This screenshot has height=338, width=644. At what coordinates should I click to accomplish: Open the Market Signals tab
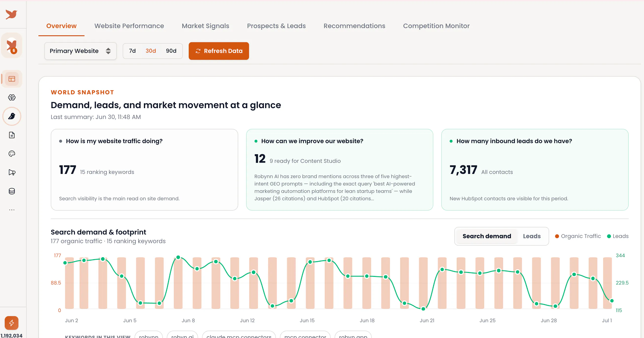205,26
